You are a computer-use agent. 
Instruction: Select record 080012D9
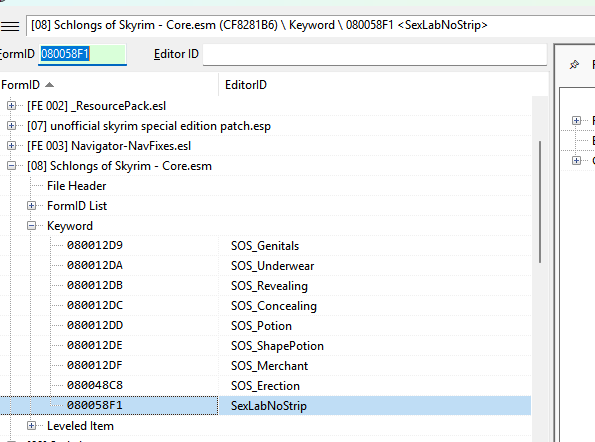tap(95, 245)
